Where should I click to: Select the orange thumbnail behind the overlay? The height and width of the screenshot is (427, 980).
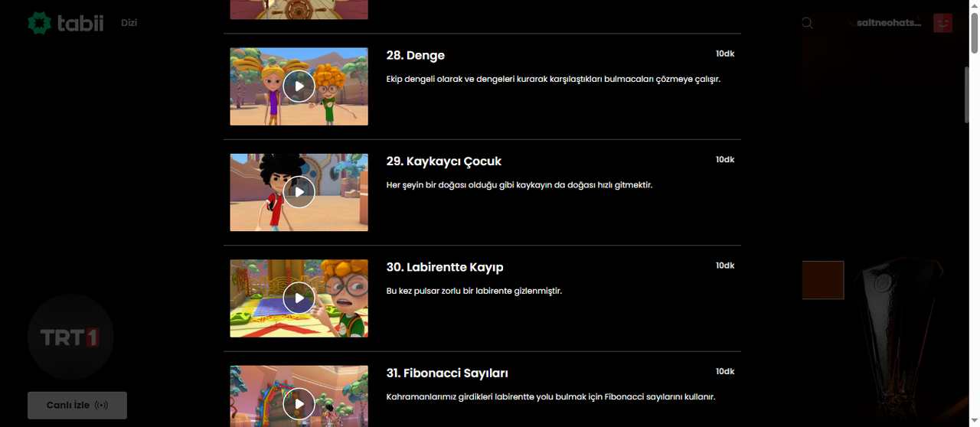823,280
